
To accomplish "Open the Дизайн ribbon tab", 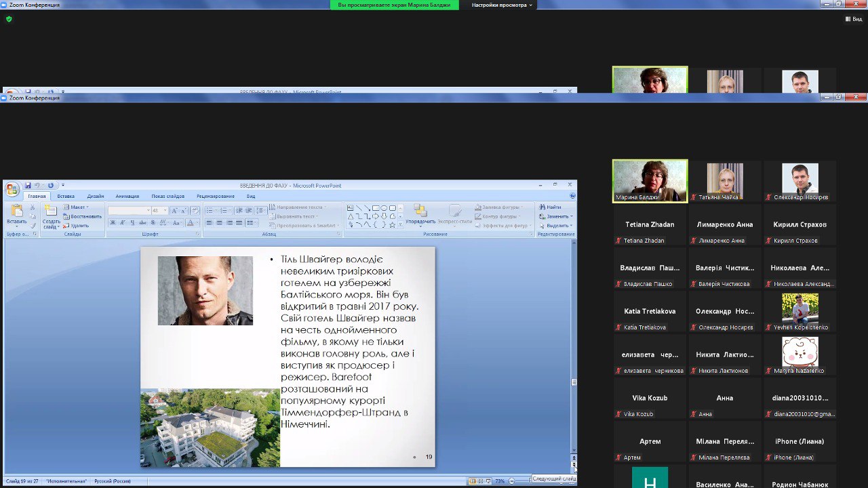I will click(x=96, y=197).
